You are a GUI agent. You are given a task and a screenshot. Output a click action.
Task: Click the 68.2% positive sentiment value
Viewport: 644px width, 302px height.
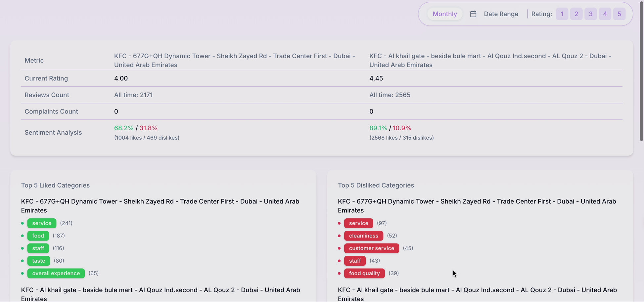click(123, 128)
